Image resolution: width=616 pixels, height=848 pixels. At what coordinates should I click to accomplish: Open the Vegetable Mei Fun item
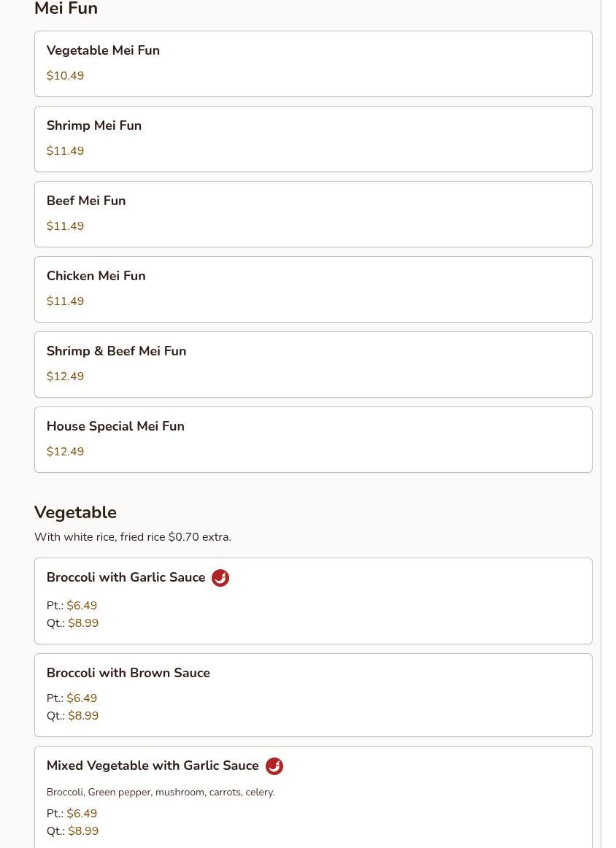312,63
